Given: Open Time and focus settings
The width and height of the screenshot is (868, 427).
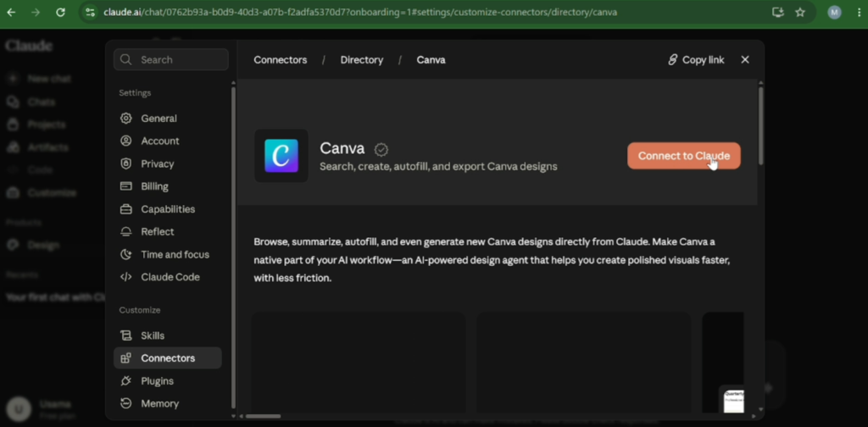Looking at the screenshot, I should 168,254.
